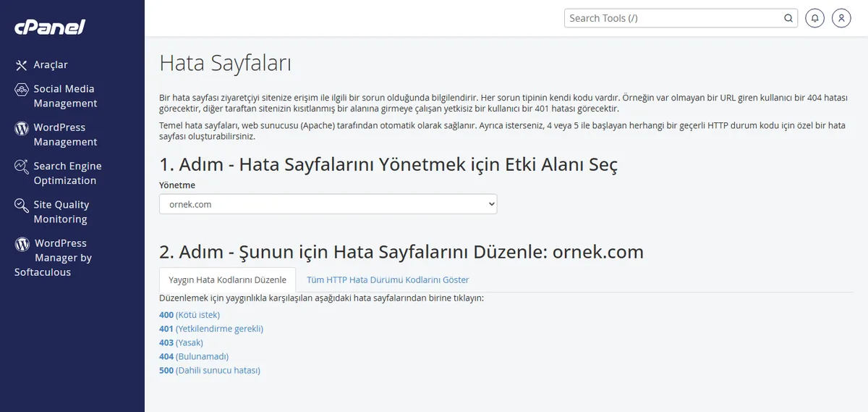Switch to Yaygın Hata Kodlarını Düzenle tab

[228, 279]
